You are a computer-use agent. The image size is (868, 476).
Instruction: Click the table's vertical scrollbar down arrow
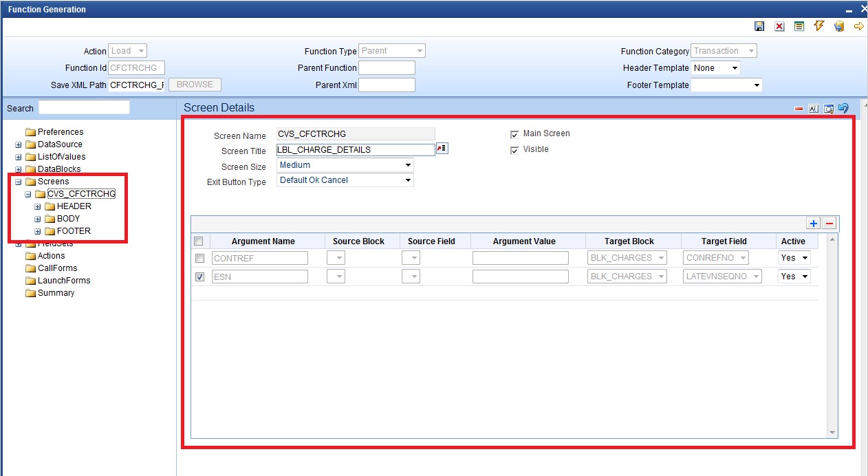[x=832, y=432]
